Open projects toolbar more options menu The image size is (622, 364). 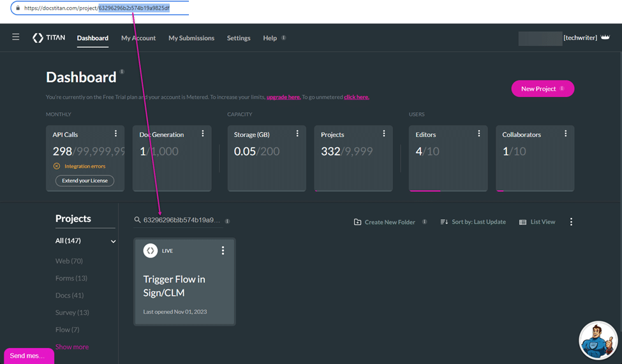tap(571, 222)
